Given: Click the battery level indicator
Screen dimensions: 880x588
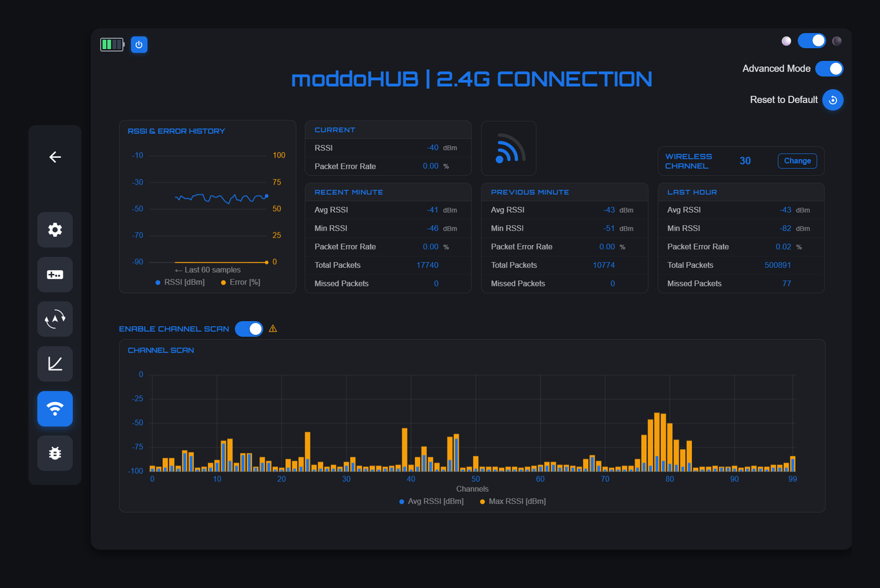Looking at the screenshot, I should pos(113,45).
